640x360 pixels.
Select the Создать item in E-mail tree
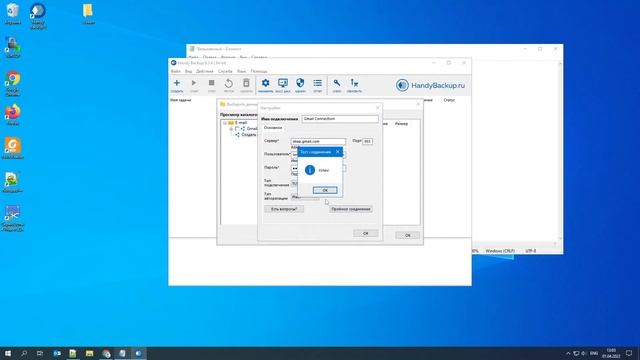pyautogui.click(x=248, y=135)
